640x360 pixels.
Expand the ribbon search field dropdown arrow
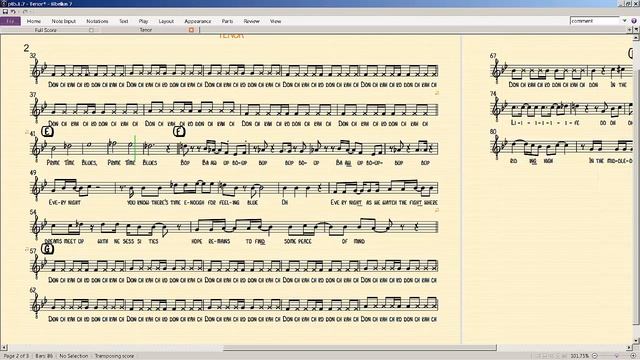[x=624, y=21]
